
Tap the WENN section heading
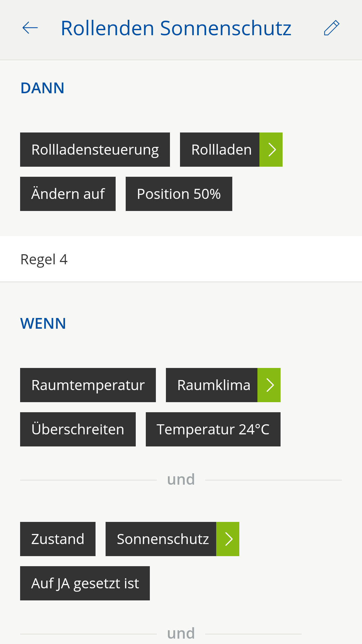[x=43, y=323]
